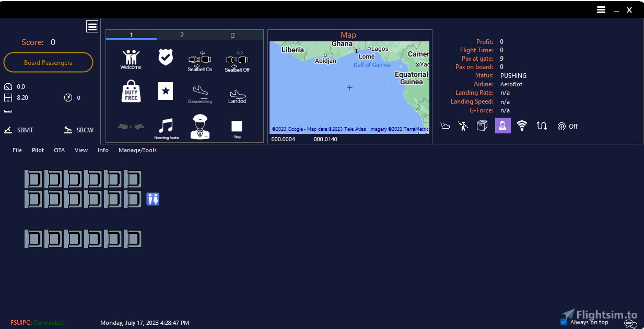
Task: Open the weather conditions panel
Action: [444, 126]
